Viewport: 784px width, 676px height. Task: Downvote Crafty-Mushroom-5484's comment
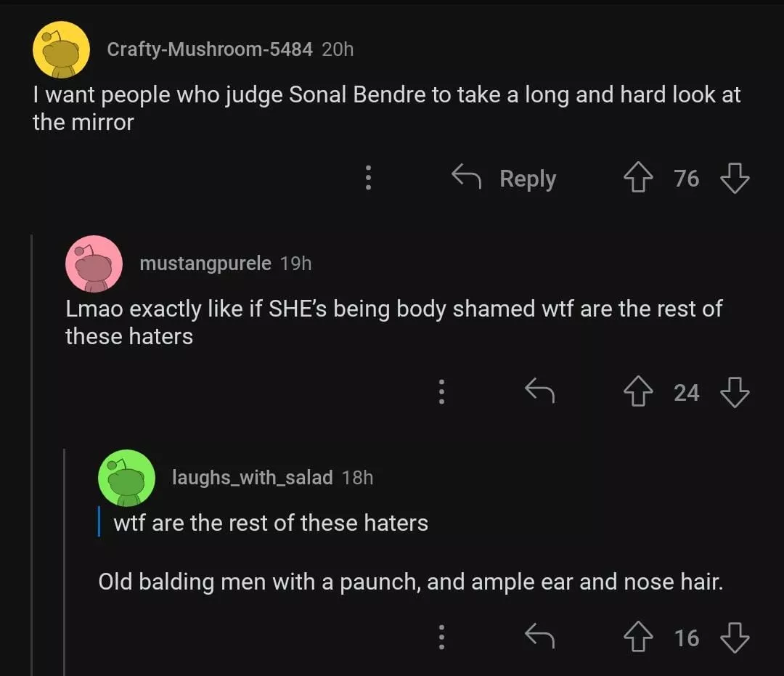pos(735,179)
